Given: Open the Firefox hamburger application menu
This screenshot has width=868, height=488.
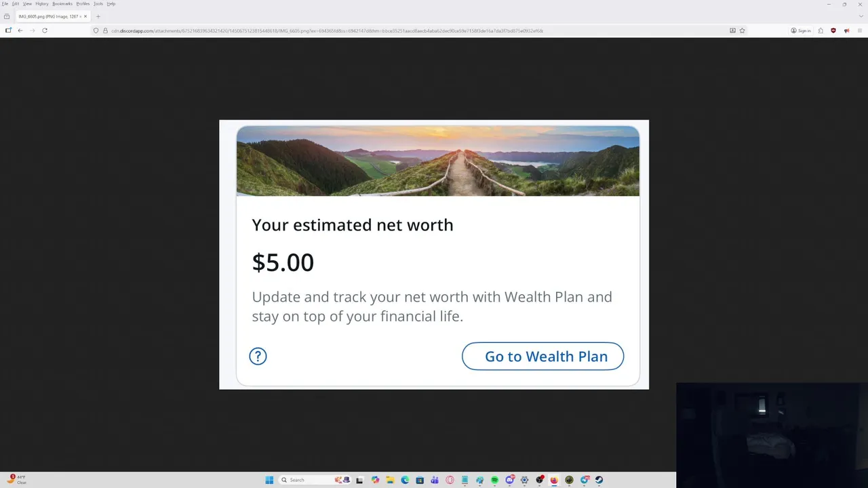Looking at the screenshot, I should [860, 30].
